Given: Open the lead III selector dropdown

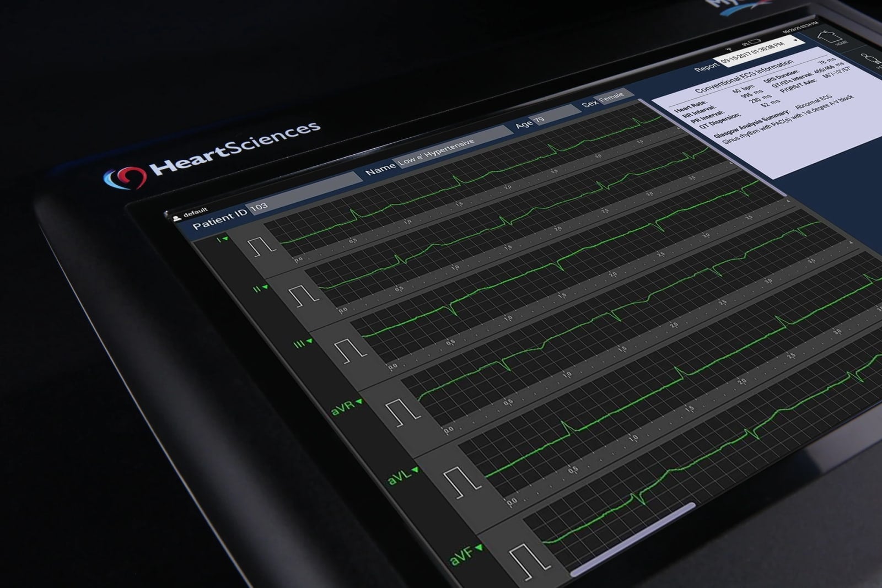Looking at the screenshot, I should (x=303, y=343).
